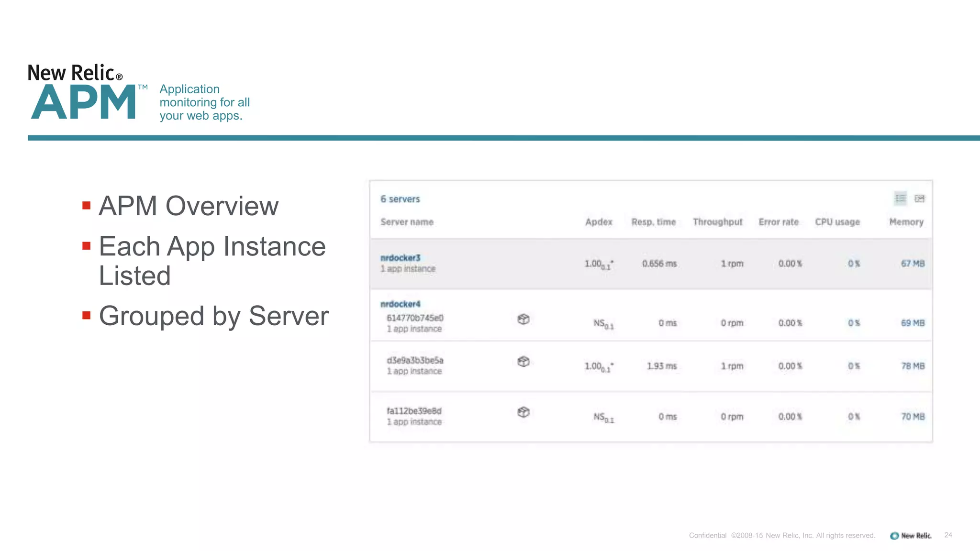Viewport: 980px width, 551px height.
Task: Sort by Server name column header
Action: click(x=407, y=222)
